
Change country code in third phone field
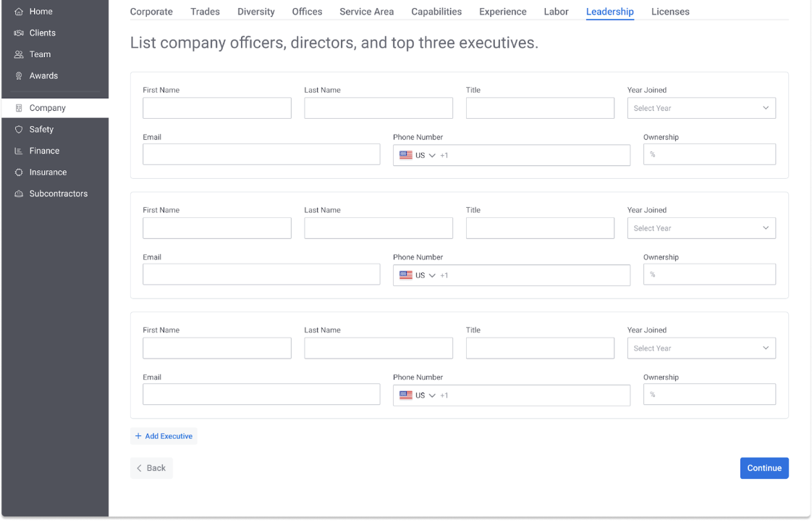(x=418, y=396)
